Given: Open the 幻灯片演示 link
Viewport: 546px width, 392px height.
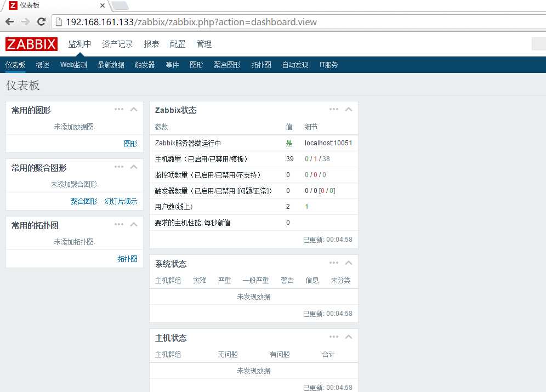Looking at the screenshot, I should point(121,201).
